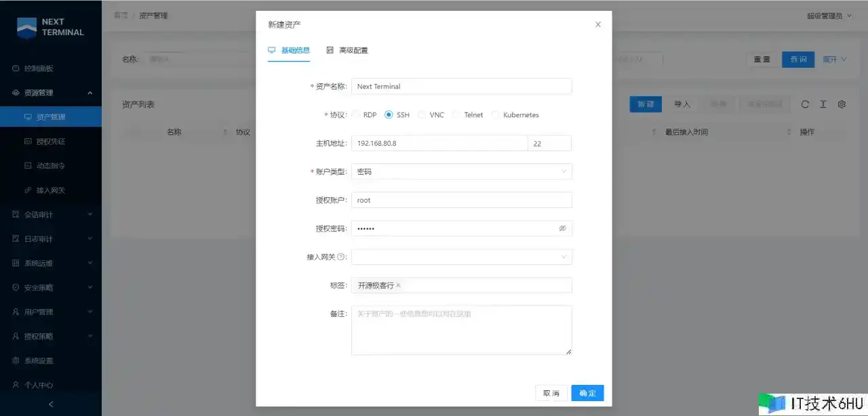Select the RDP protocol radio button
This screenshot has height=416, width=868.
(356, 115)
